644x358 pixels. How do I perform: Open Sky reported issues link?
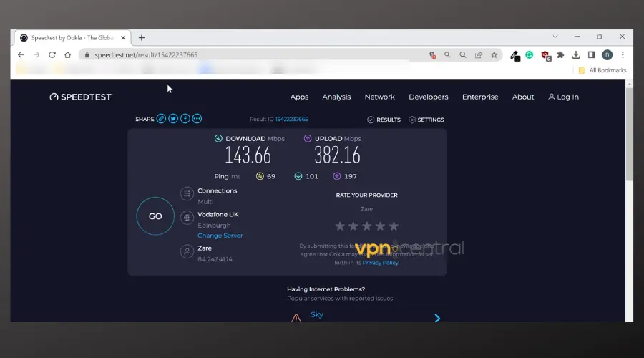pyautogui.click(x=317, y=314)
